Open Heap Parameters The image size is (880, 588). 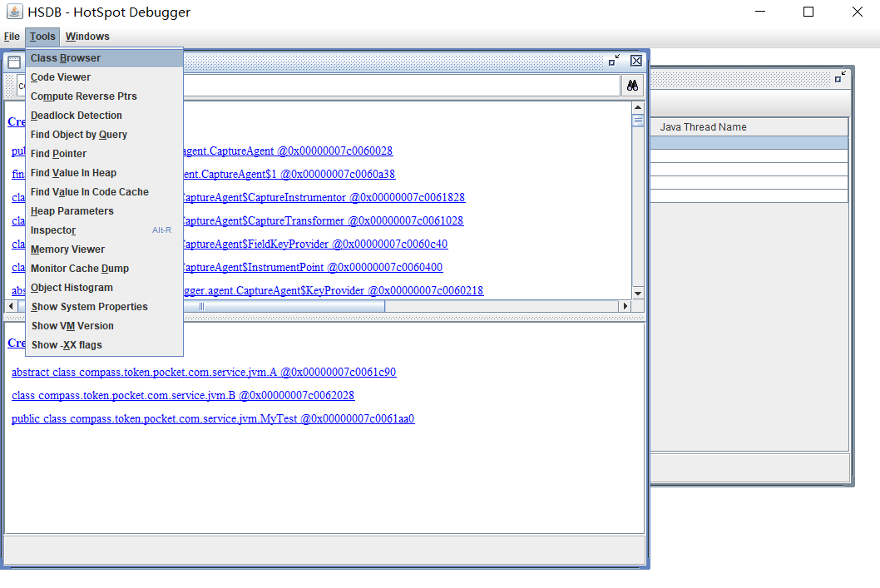tap(105, 210)
